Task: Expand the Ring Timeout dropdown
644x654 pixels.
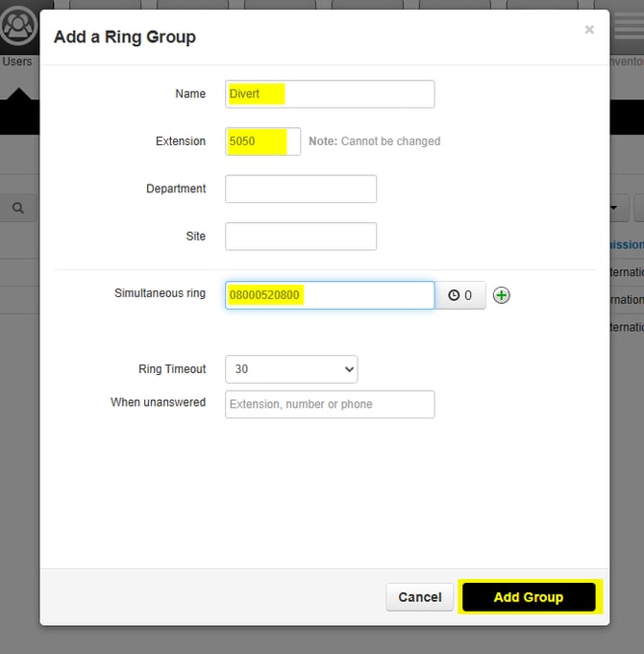Action: pos(291,369)
